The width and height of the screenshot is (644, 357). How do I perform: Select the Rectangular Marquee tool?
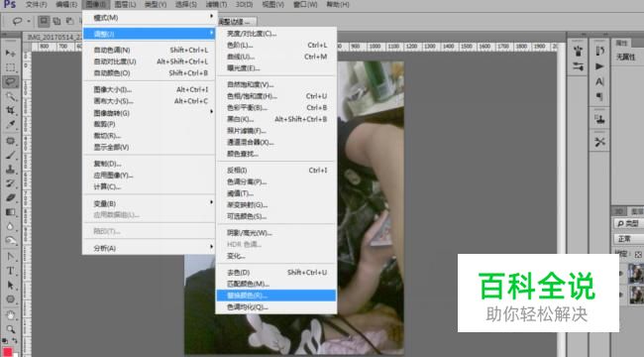[10, 67]
